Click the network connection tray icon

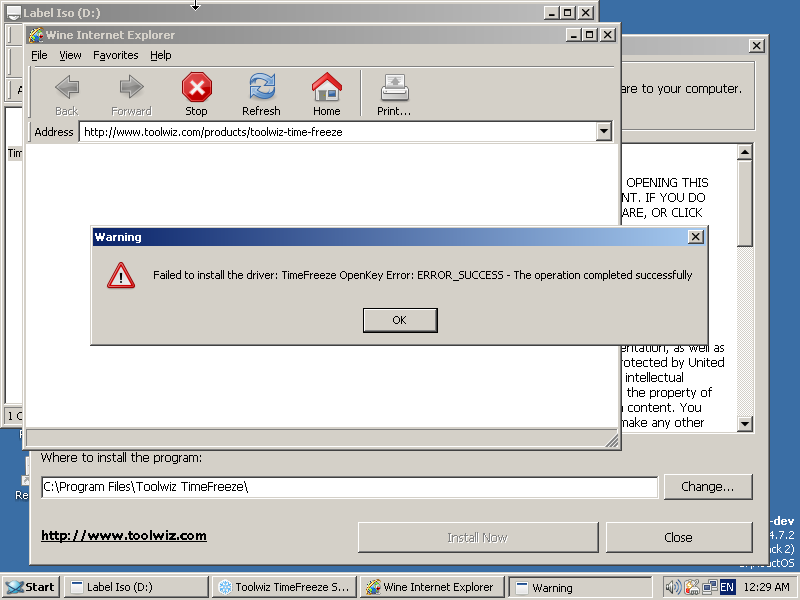tap(709, 587)
